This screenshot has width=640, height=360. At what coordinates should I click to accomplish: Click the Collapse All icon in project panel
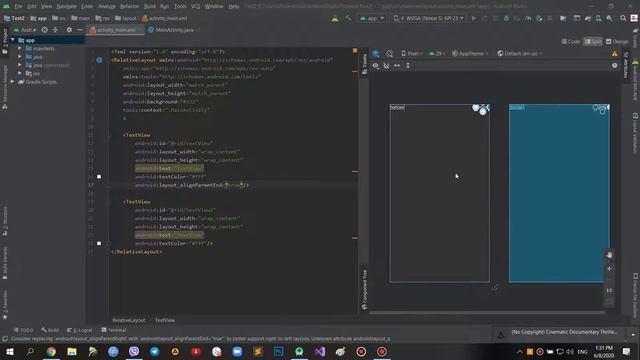(56, 30)
